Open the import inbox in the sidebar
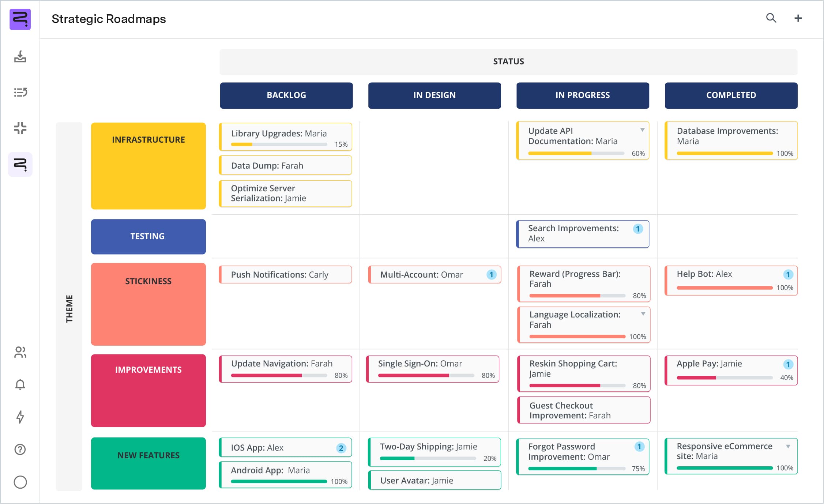824x504 pixels. 20,57
